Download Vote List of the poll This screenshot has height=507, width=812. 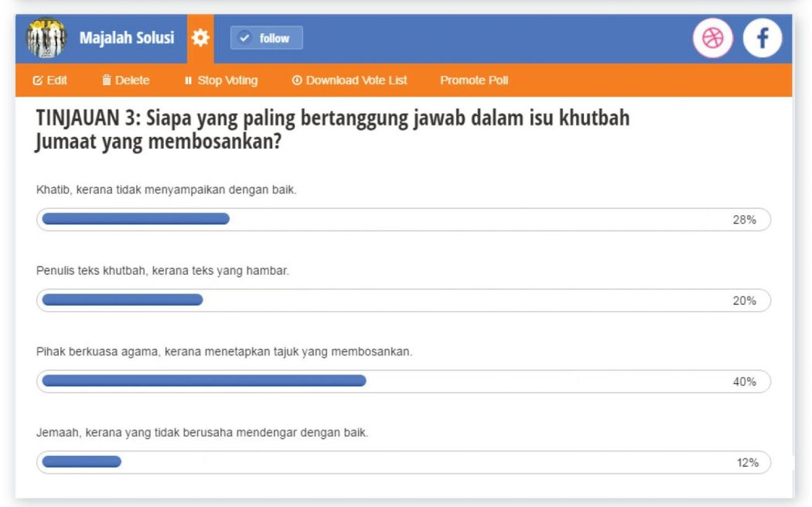coord(356,81)
